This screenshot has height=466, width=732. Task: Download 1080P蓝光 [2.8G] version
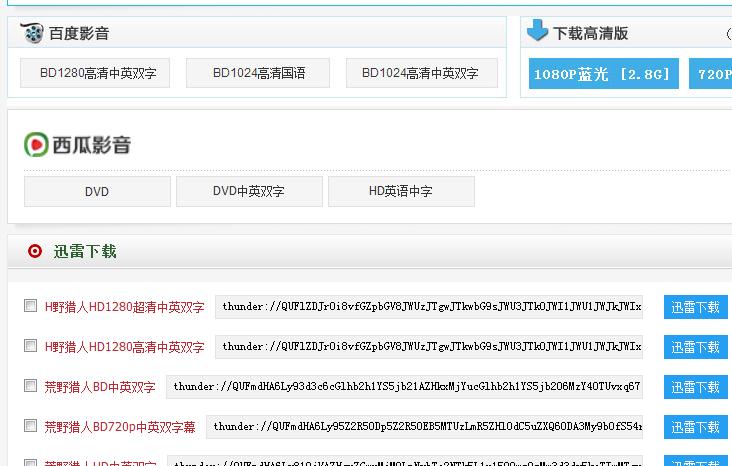pos(604,73)
